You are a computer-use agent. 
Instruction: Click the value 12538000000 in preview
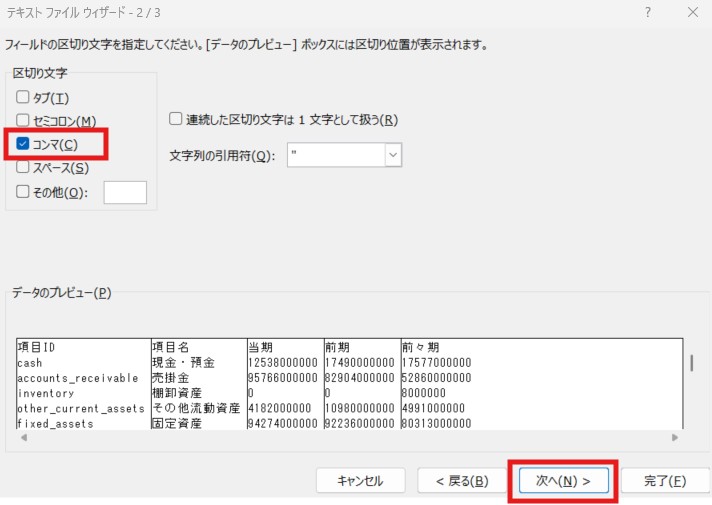pos(283,363)
